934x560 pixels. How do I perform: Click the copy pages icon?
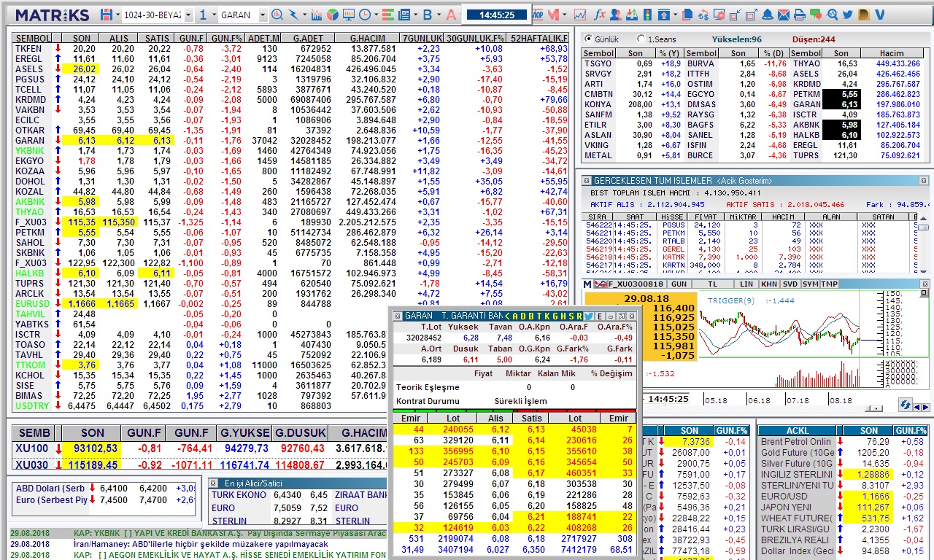click(x=688, y=15)
